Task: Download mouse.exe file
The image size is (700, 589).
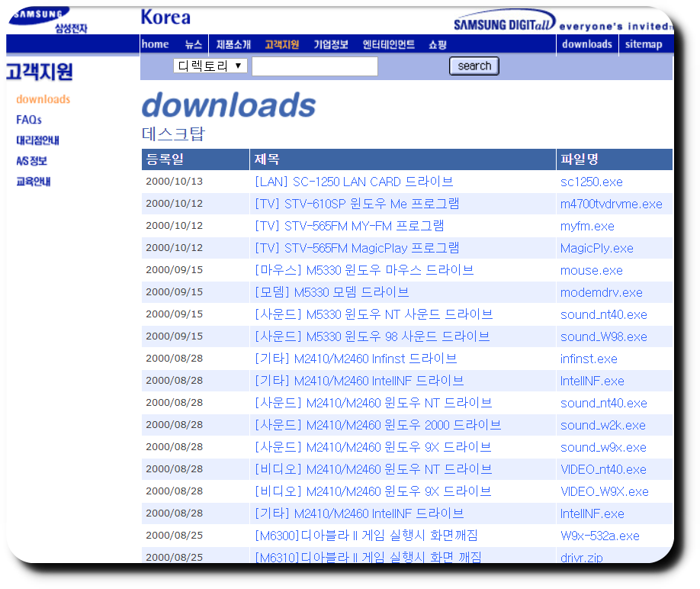Action: (592, 271)
